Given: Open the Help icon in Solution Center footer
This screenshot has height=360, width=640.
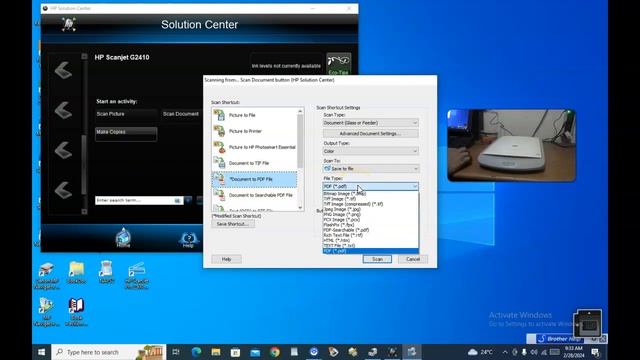Looking at the screenshot, I should 188,239.
